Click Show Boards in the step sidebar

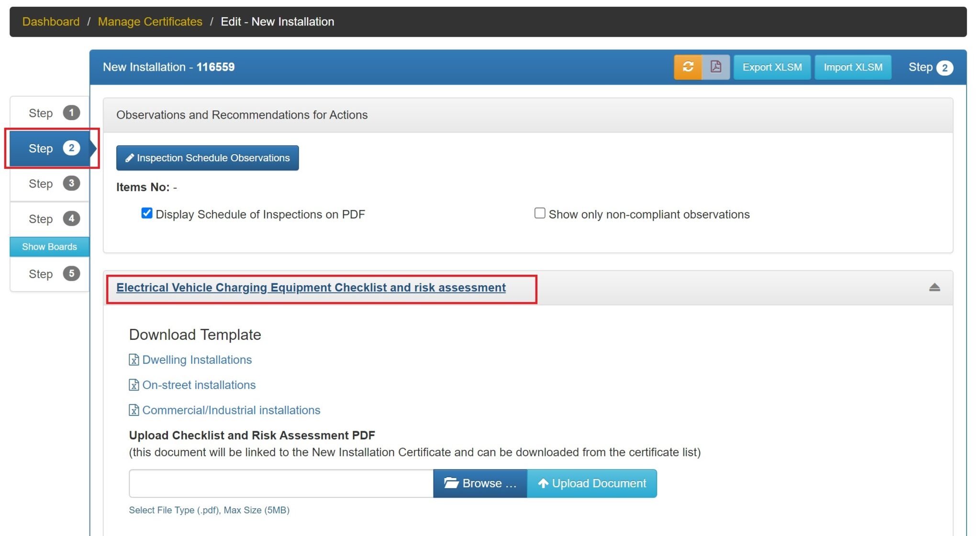(49, 246)
